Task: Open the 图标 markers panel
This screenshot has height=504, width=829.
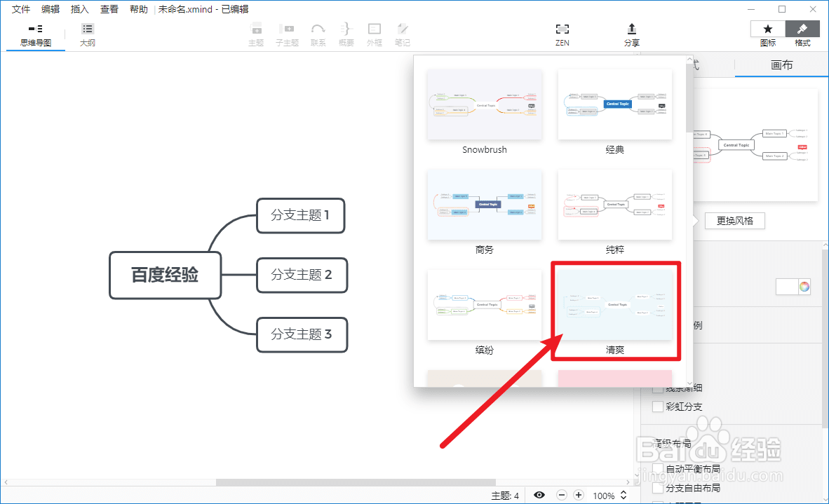Action: point(768,34)
